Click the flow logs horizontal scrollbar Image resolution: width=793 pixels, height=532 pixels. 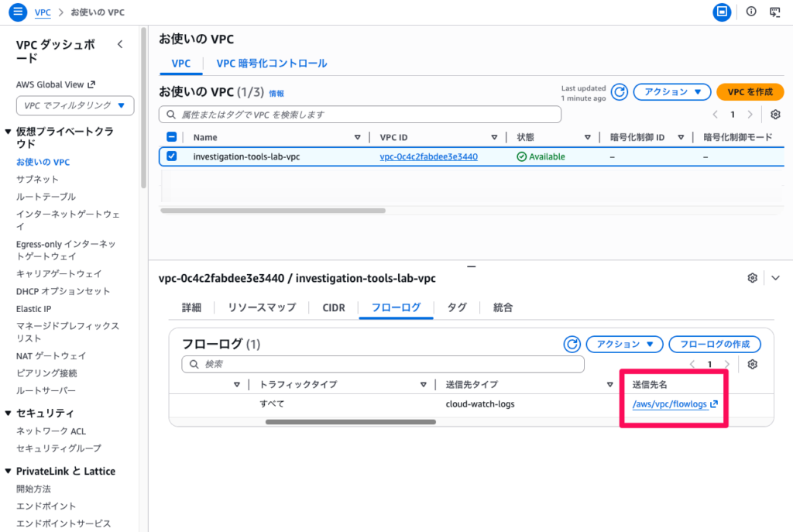(350, 422)
